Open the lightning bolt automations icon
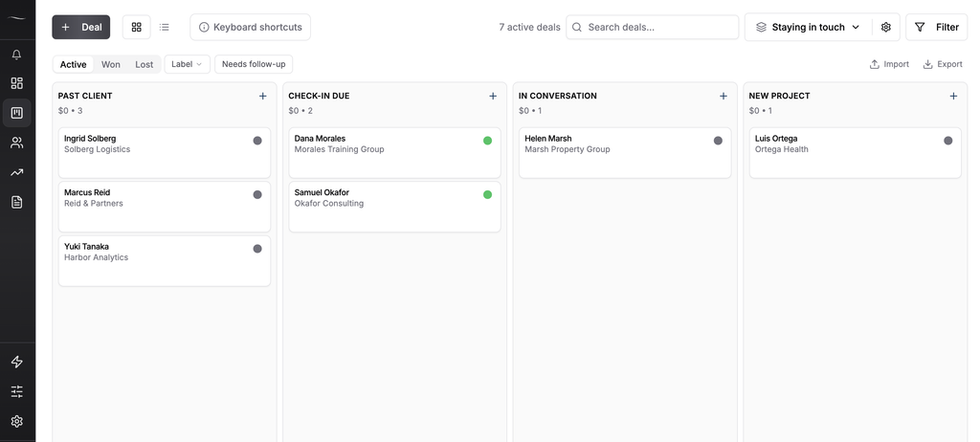Image resolution: width=980 pixels, height=442 pixels. [x=17, y=362]
